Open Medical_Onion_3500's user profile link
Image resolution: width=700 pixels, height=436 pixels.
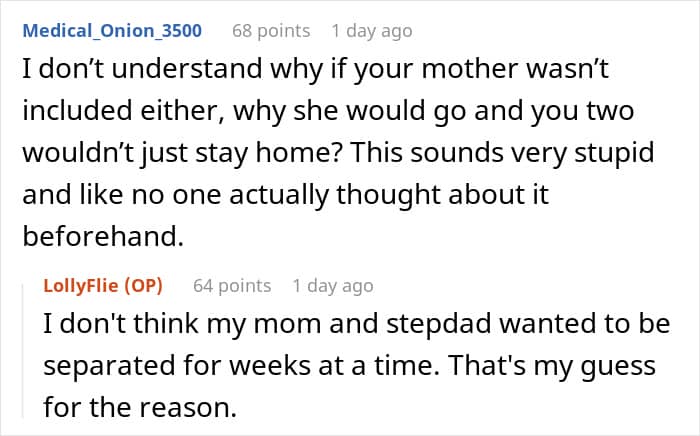[x=112, y=30]
